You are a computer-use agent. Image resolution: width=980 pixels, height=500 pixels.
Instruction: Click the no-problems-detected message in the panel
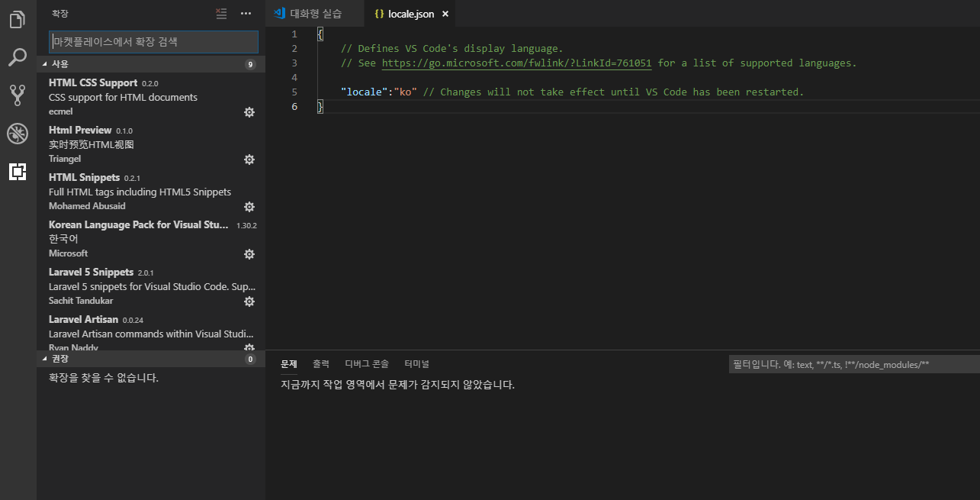[398, 385]
